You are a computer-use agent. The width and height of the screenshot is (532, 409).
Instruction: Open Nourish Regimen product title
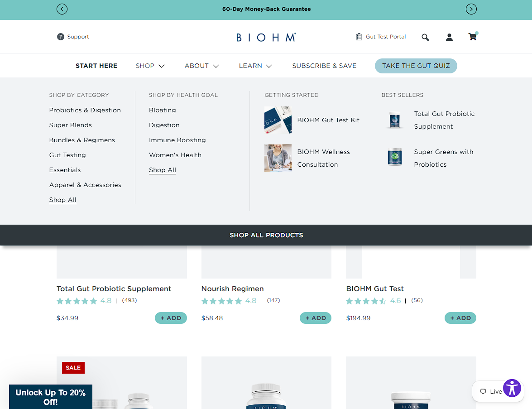click(x=232, y=289)
